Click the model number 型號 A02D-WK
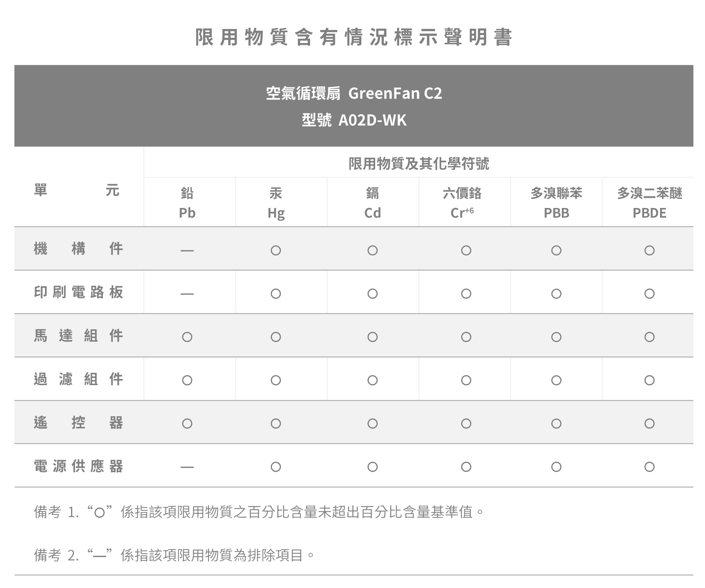The width and height of the screenshot is (705, 588). click(x=354, y=120)
